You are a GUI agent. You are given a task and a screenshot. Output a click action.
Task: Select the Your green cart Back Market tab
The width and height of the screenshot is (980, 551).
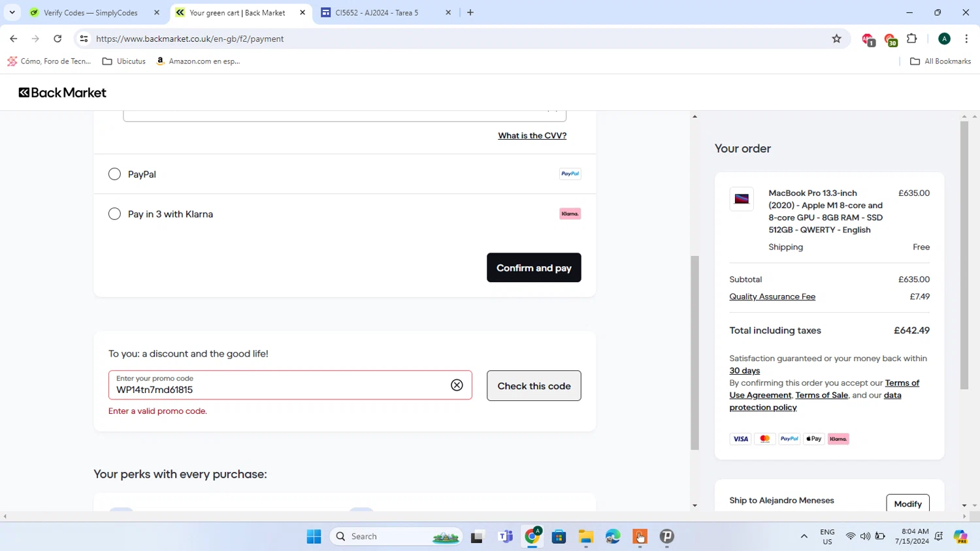[x=237, y=12]
